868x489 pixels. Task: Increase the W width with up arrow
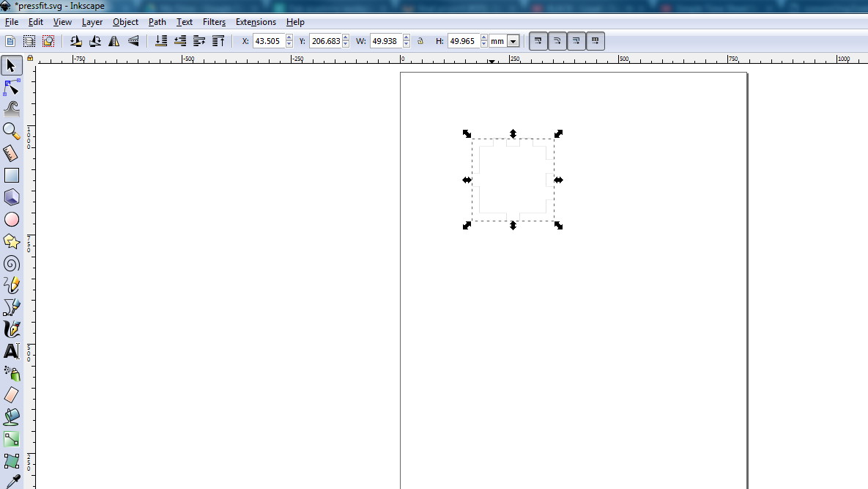(407, 37)
